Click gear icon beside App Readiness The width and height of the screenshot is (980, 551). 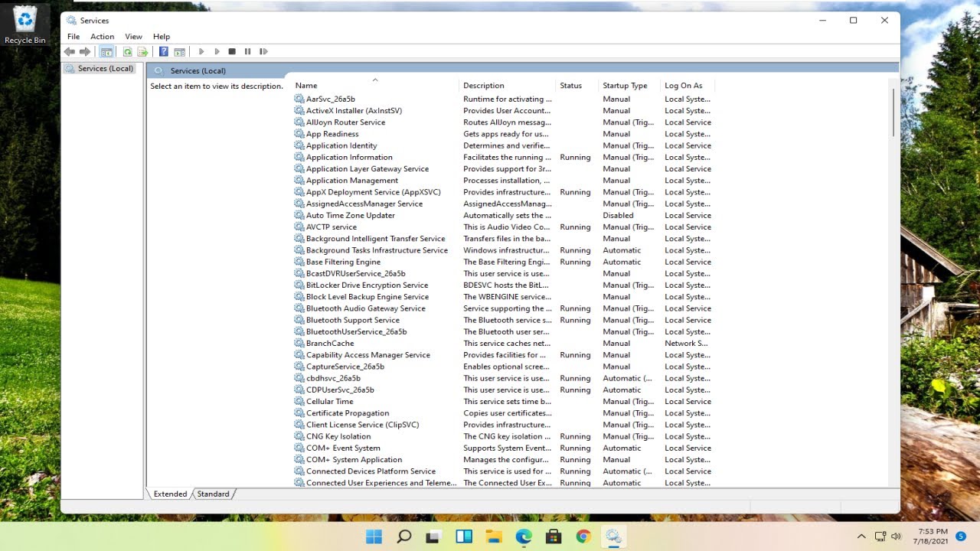coord(299,134)
